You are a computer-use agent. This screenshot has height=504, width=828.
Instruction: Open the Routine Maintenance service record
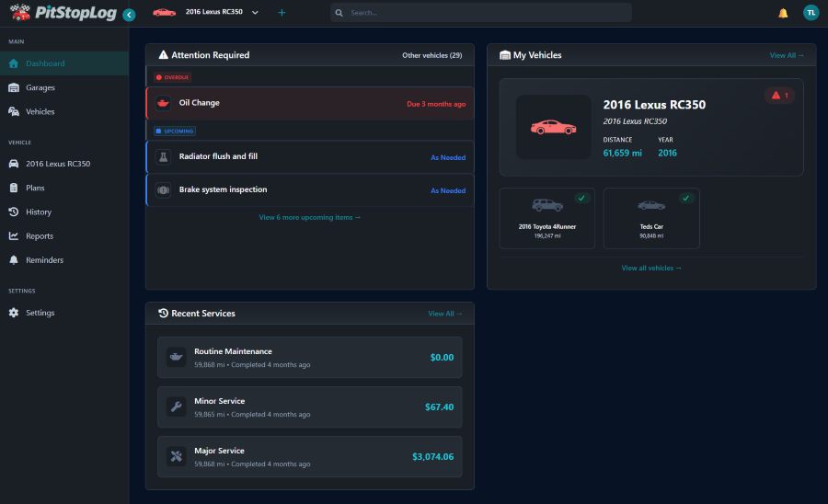(309, 357)
